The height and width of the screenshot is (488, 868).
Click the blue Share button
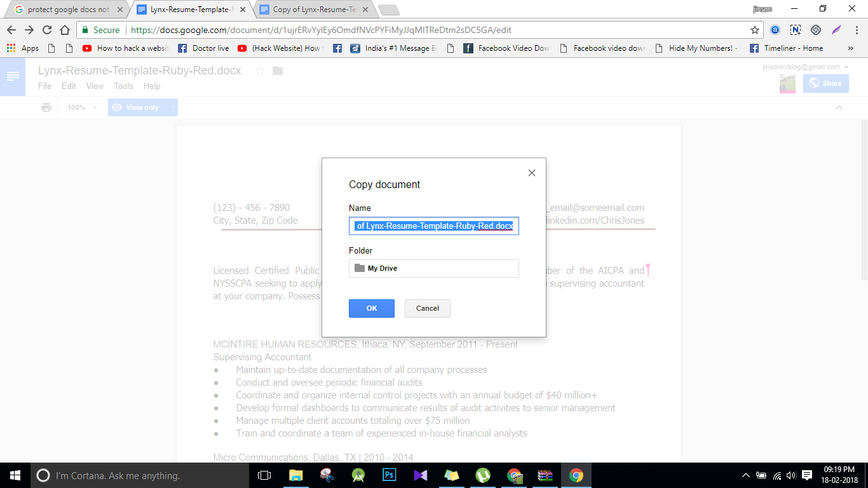825,83
